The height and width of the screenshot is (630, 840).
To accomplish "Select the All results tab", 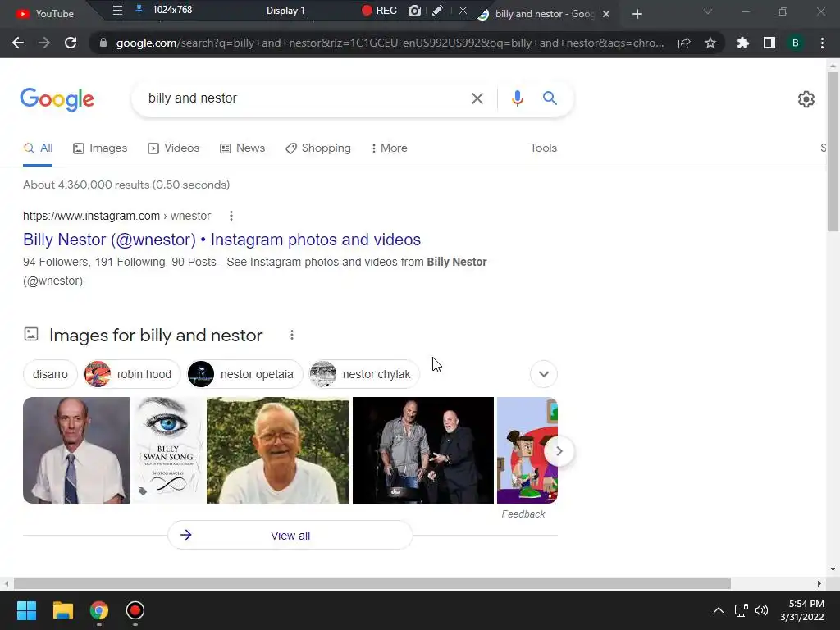I will pyautogui.click(x=38, y=148).
